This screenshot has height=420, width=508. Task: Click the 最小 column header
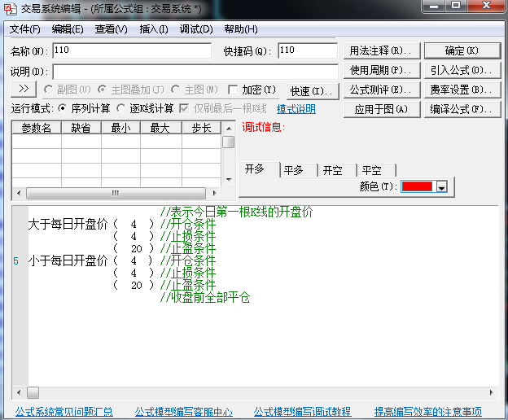[120, 128]
